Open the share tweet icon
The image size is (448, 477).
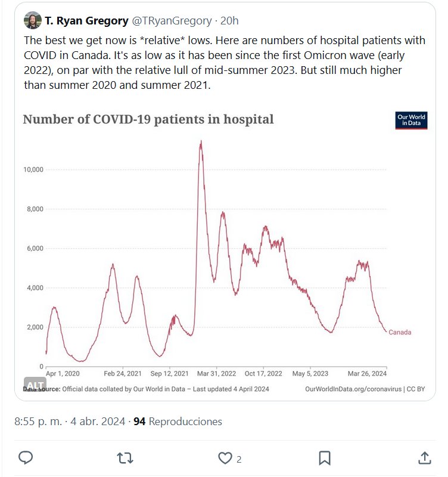pyautogui.click(x=424, y=457)
